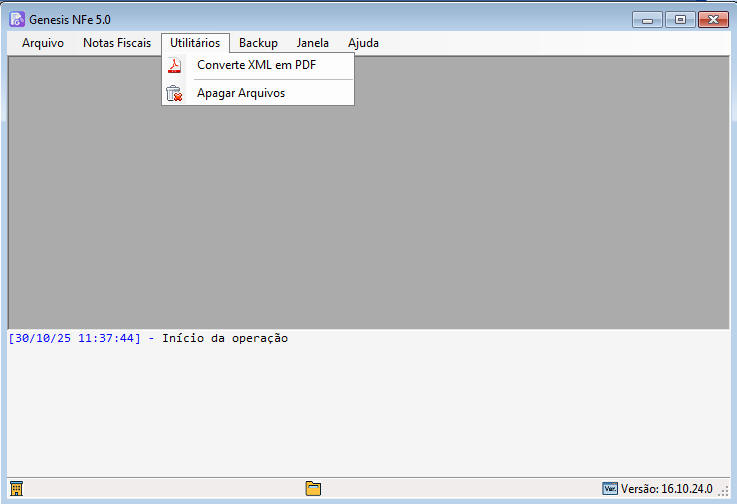Open the Arquivo menu

(x=43, y=43)
